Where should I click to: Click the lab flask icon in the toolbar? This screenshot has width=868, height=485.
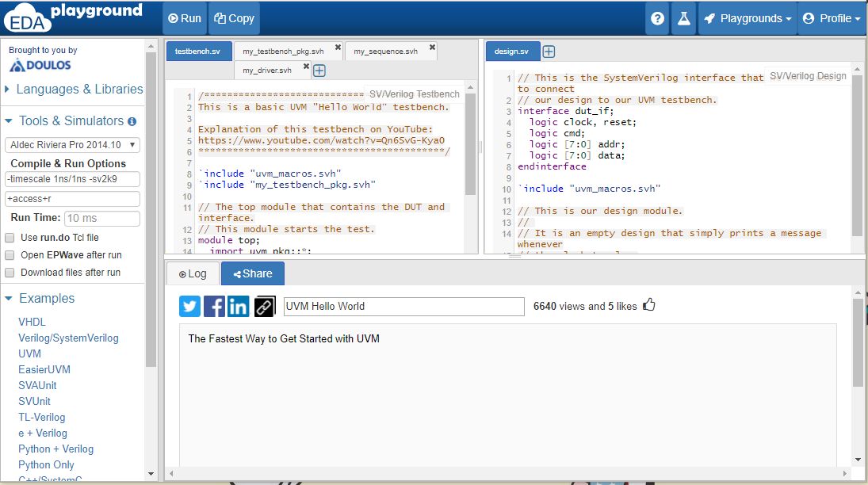(x=683, y=17)
